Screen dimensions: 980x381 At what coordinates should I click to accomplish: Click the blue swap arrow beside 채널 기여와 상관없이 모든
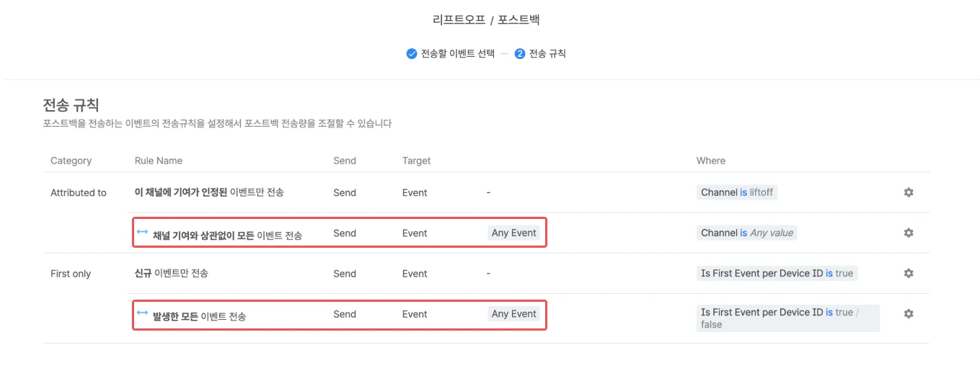pyautogui.click(x=142, y=232)
